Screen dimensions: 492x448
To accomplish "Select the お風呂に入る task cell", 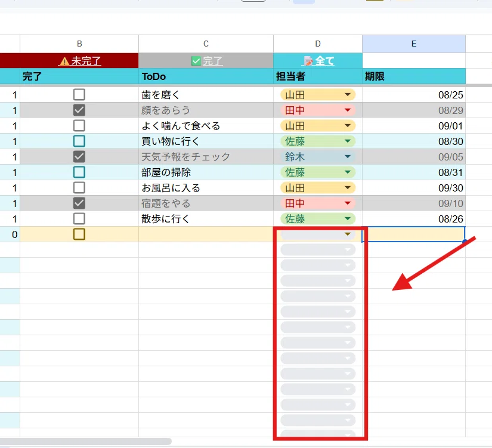I will click(206, 188).
